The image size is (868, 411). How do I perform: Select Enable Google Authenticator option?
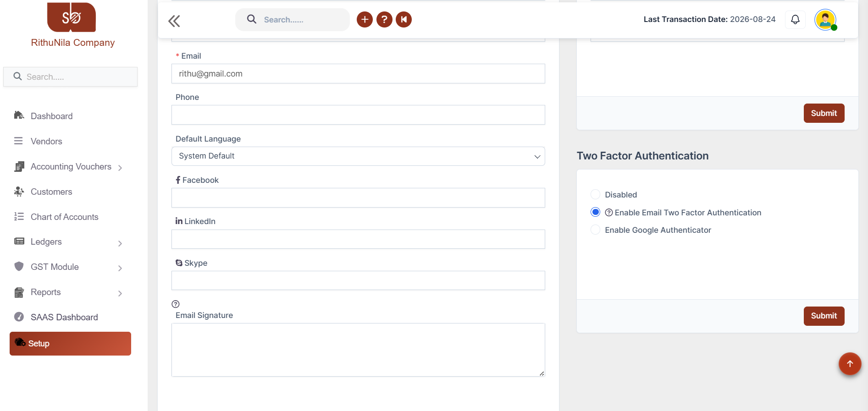[x=595, y=230]
